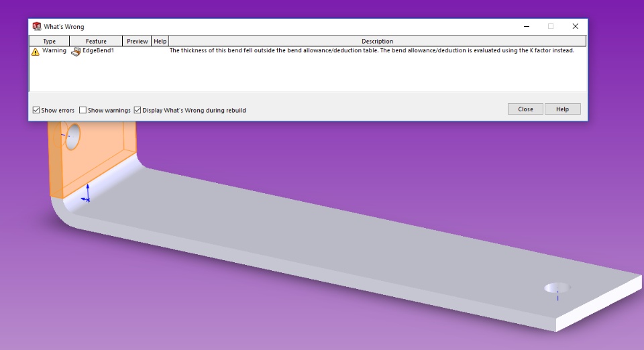Screen dimensions: 644x350
Task: Click the blue origin triad on model
Action: tap(87, 194)
